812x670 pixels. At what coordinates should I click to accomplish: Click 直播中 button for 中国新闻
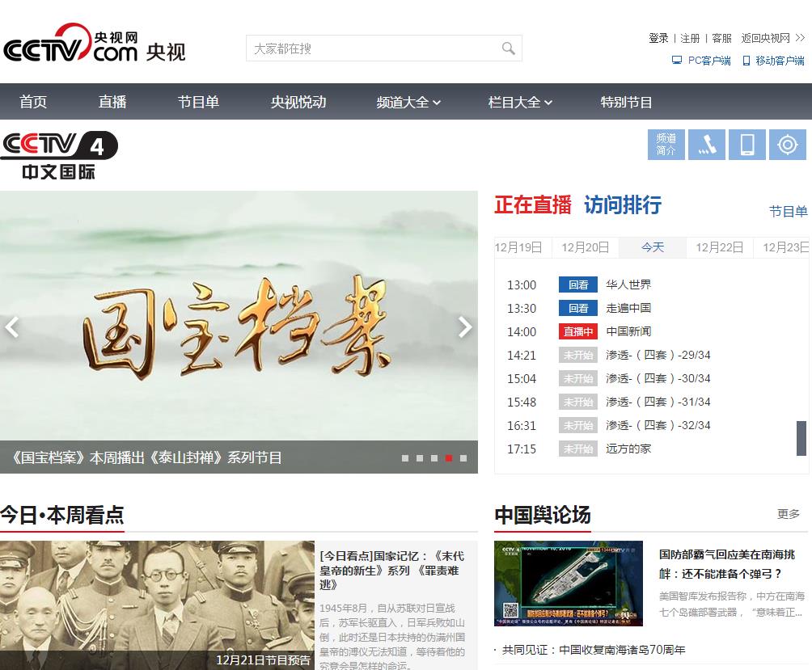(x=578, y=331)
